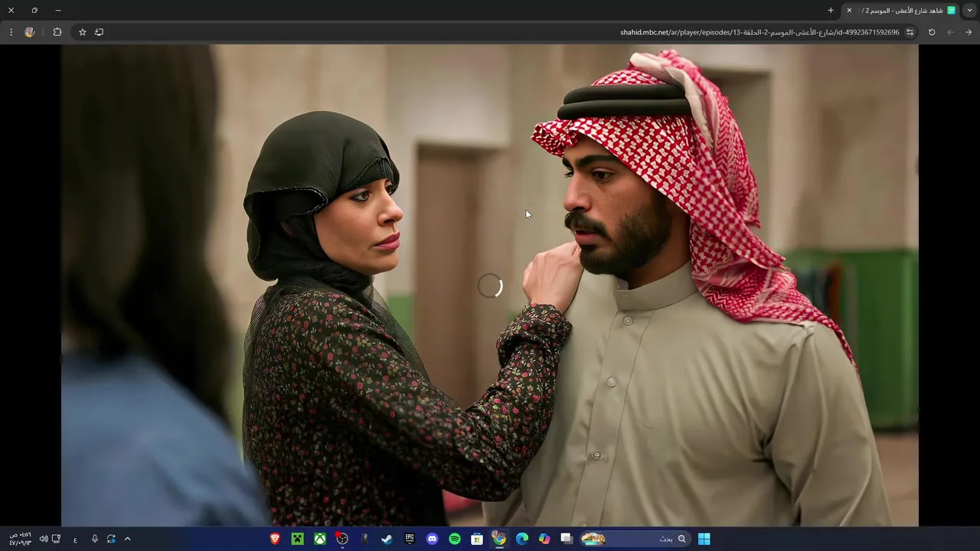The height and width of the screenshot is (551, 980).
Task: Open network settings in system tray
Action: click(x=56, y=539)
